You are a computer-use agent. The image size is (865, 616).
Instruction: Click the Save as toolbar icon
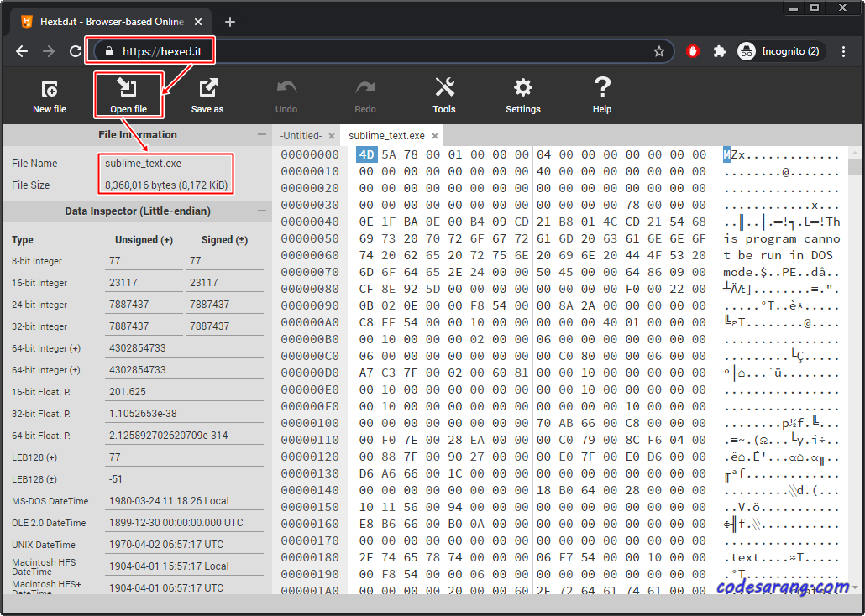207,96
